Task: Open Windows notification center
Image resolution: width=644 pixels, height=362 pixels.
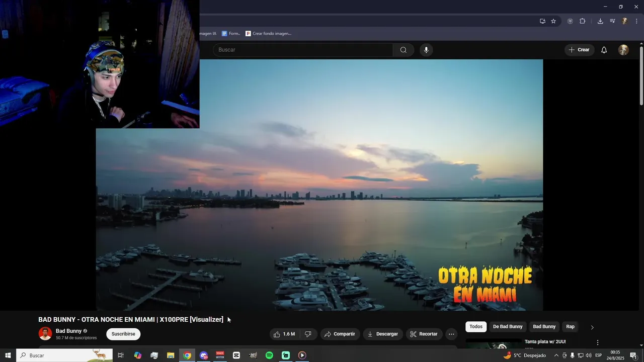Action: click(633, 355)
